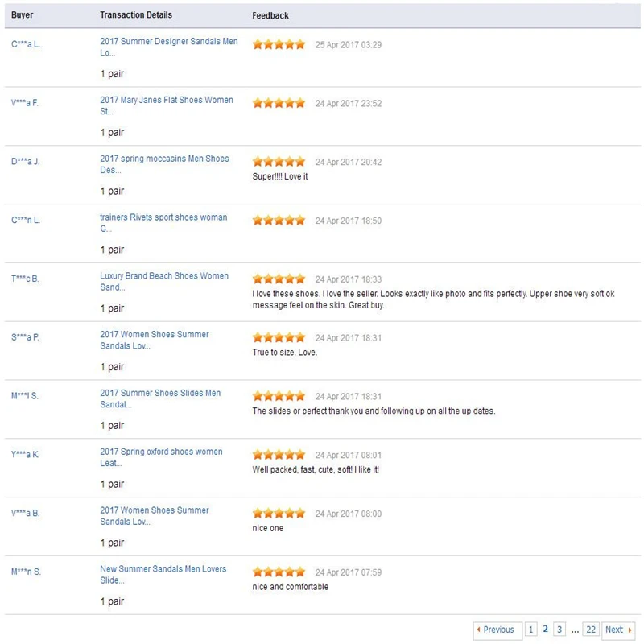Open Luxury Brand Beach Shoes Women link
This screenshot has width=644, height=644.
tap(164, 281)
